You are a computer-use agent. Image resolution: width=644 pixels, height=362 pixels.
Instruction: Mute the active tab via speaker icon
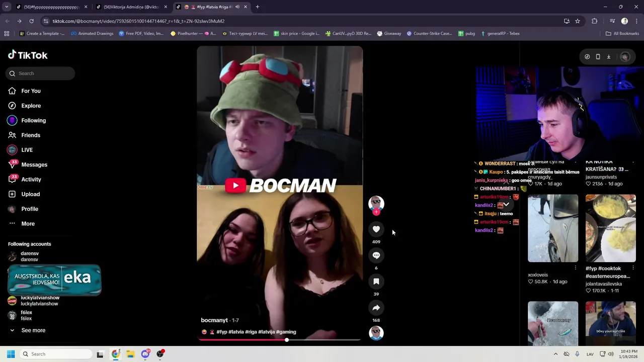click(237, 7)
